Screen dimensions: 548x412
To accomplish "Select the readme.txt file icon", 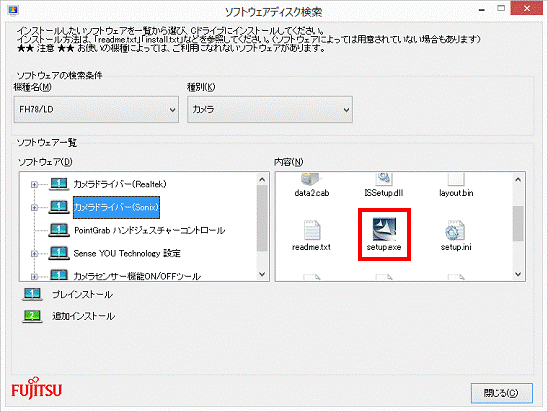I will (311, 230).
